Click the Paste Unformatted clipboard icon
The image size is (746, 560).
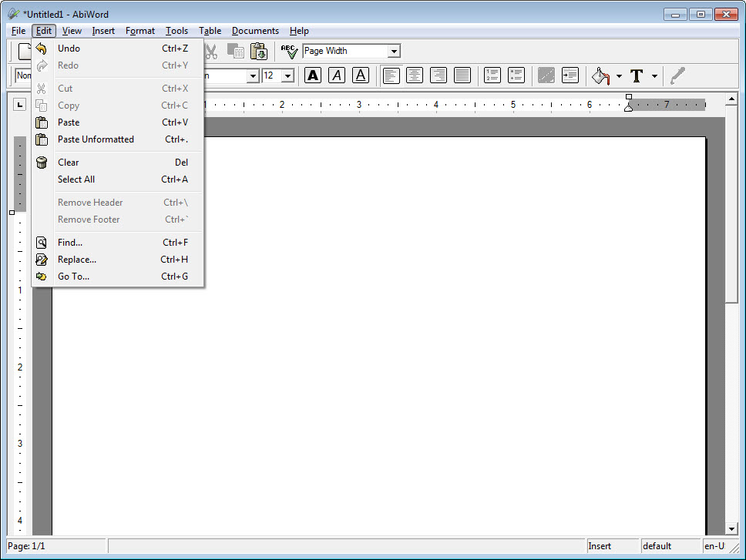42,139
